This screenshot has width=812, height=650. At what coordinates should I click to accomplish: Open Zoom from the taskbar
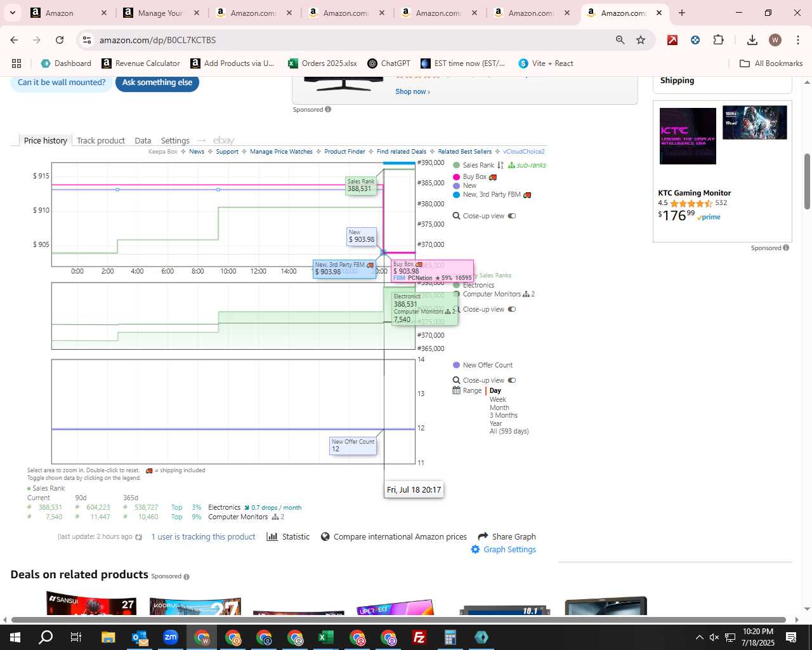171,637
